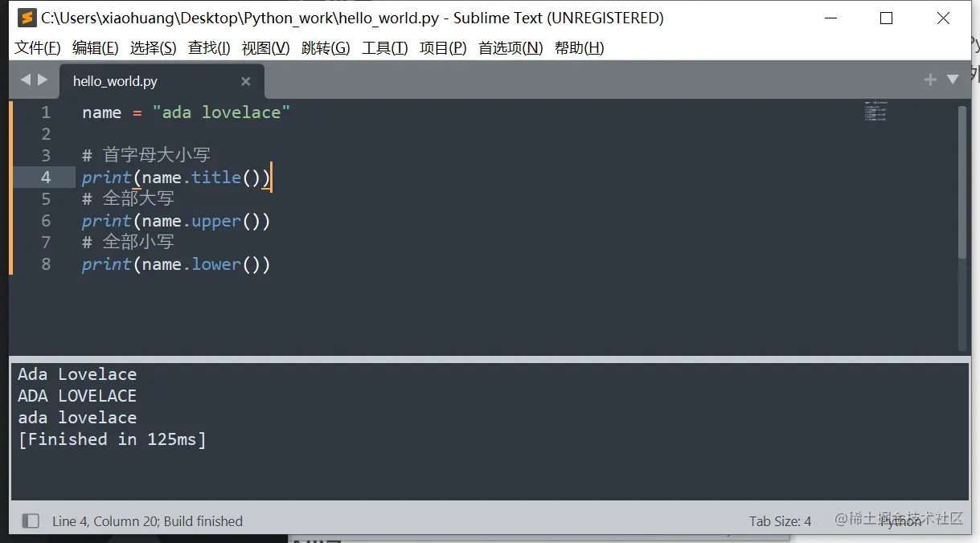Go to next tab with right arrow
Viewport: 980px width, 543px height.
coord(43,80)
